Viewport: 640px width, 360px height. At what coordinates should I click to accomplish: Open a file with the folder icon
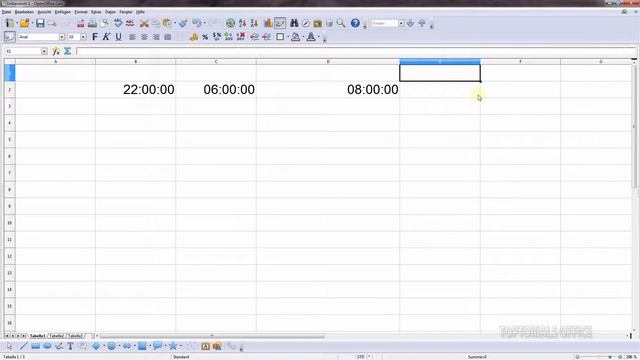coord(24,23)
